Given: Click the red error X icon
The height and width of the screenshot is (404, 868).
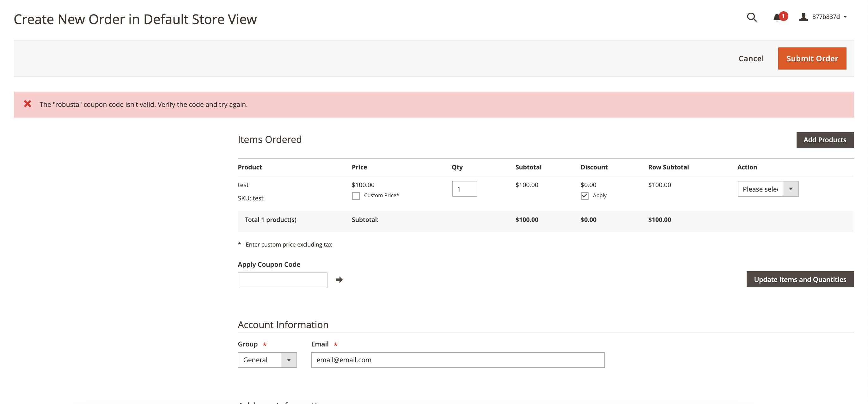Looking at the screenshot, I should tap(28, 104).
